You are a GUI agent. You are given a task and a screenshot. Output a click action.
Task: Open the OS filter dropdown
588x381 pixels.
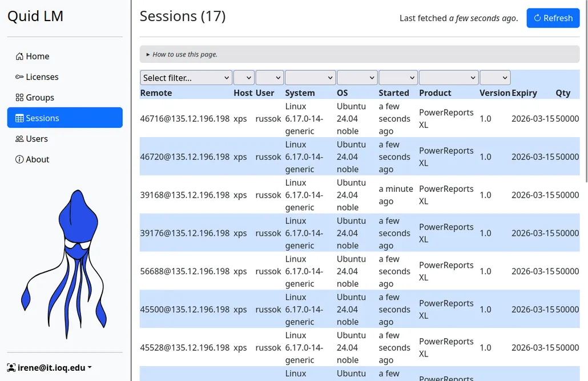point(357,77)
